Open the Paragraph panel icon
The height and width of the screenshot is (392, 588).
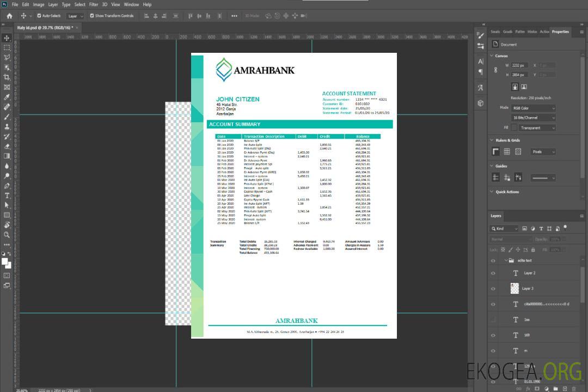click(481, 72)
